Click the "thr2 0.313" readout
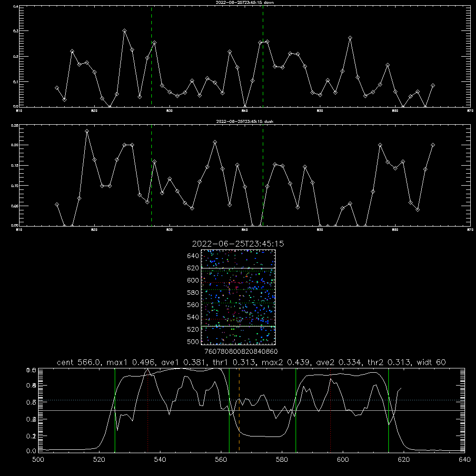The height and width of the screenshot is (476, 476). pos(389,362)
